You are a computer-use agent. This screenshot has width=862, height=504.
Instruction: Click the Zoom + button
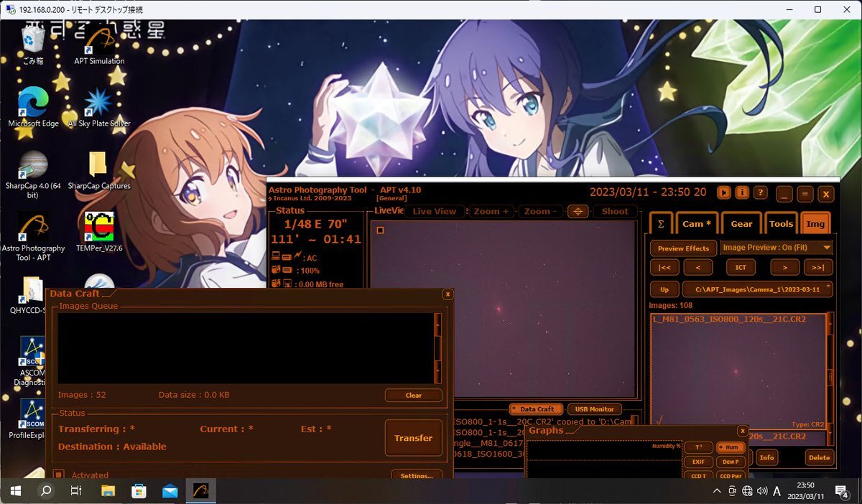pyautogui.click(x=491, y=211)
